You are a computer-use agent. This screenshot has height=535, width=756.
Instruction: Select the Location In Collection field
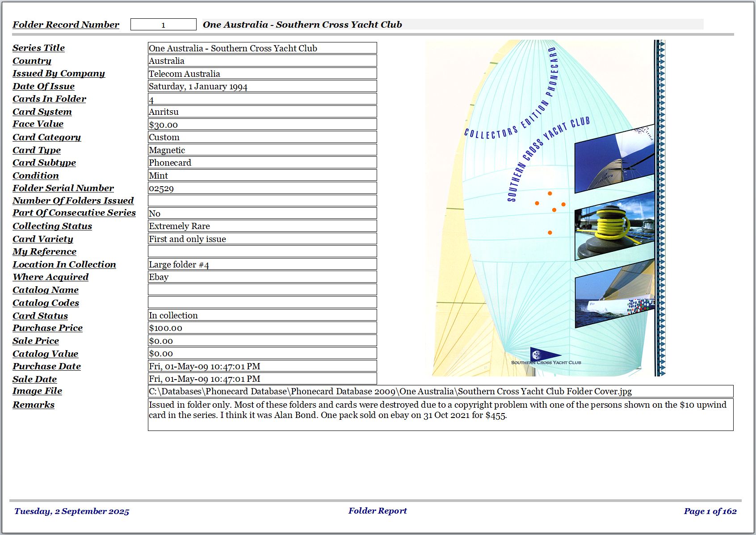pos(262,264)
